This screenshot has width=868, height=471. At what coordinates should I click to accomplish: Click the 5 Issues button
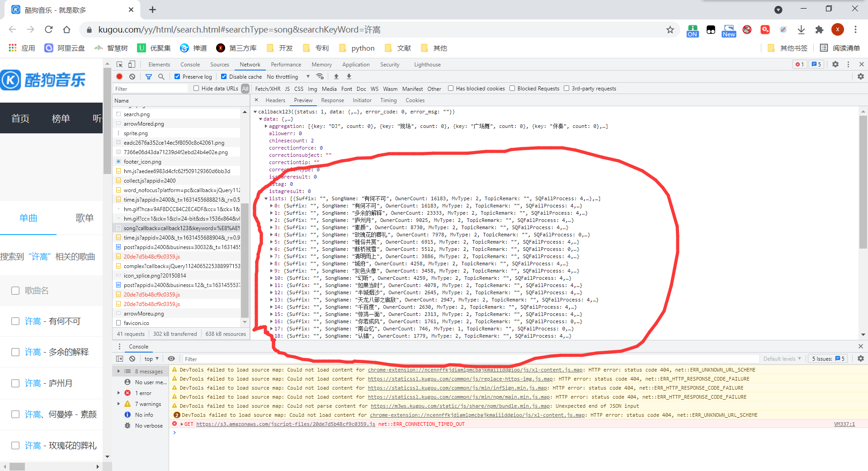click(828, 358)
